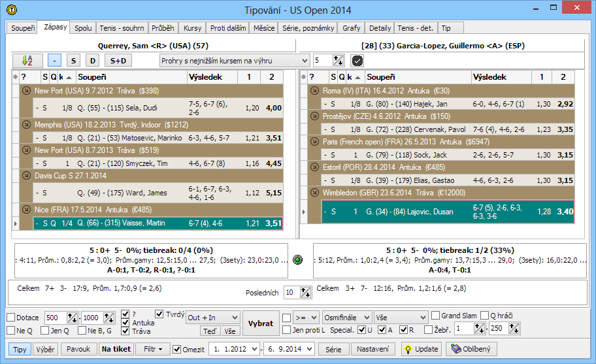The width and height of the screenshot is (596, 364).
Task: Click the Dotace 500 spinner arrows
Action: coord(72,318)
